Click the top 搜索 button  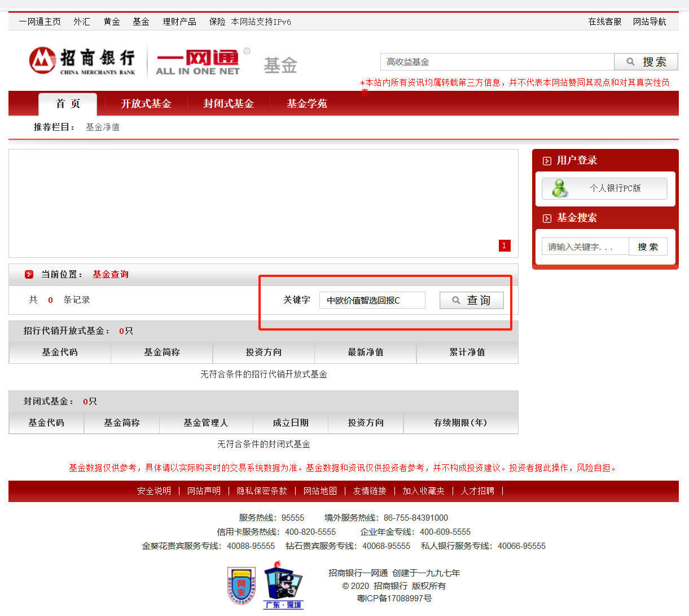[646, 62]
